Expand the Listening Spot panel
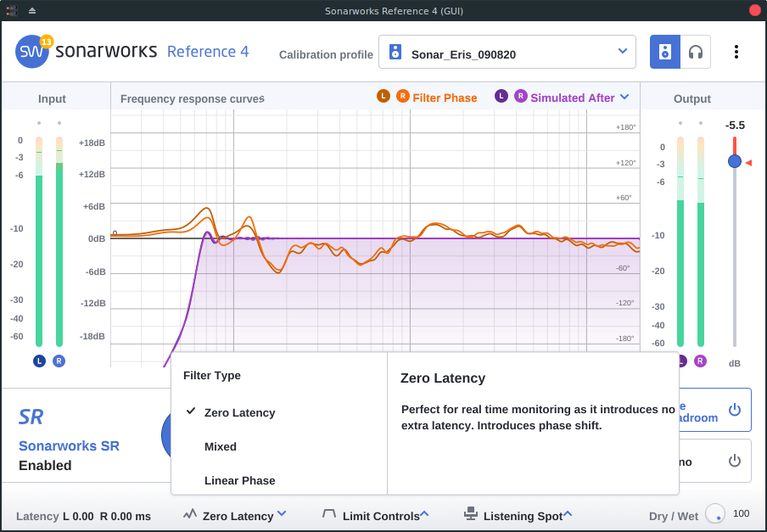 (x=528, y=516)
